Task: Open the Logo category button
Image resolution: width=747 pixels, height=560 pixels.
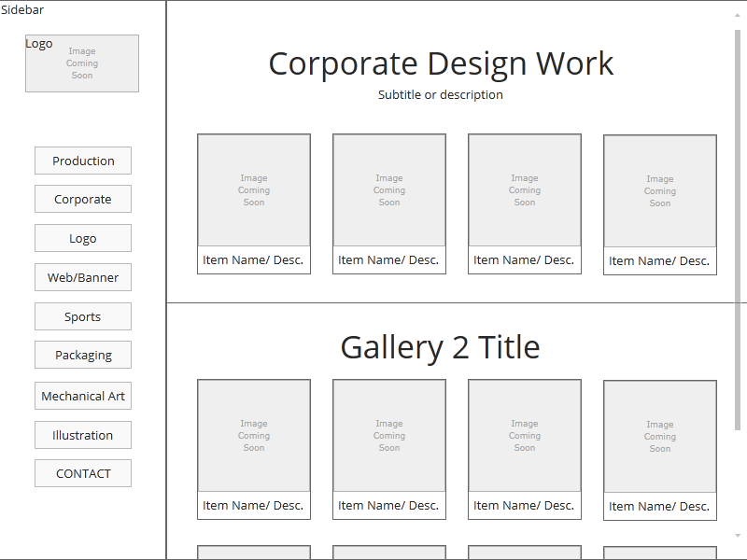Action: [83, 238]
